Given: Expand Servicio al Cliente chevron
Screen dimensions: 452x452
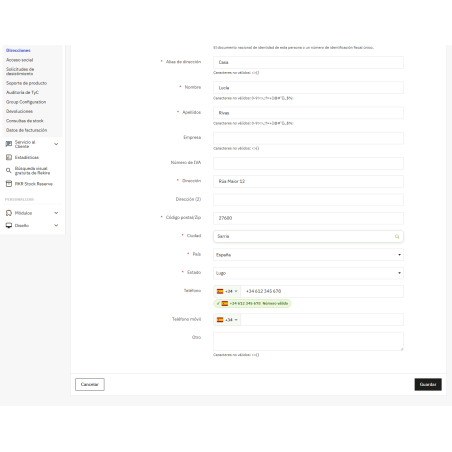Looking at the screenshot, I should [x=56, y=144].
